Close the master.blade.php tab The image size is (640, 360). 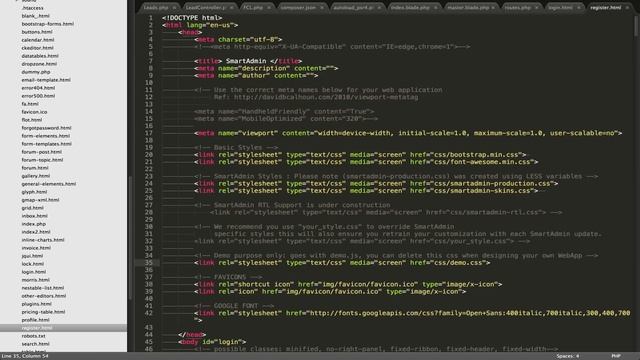click(493, 8)
